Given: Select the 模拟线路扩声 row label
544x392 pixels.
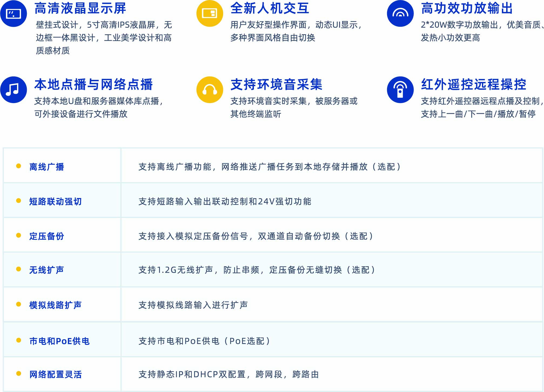Looking at the screenshot, I should coord(55,305).
